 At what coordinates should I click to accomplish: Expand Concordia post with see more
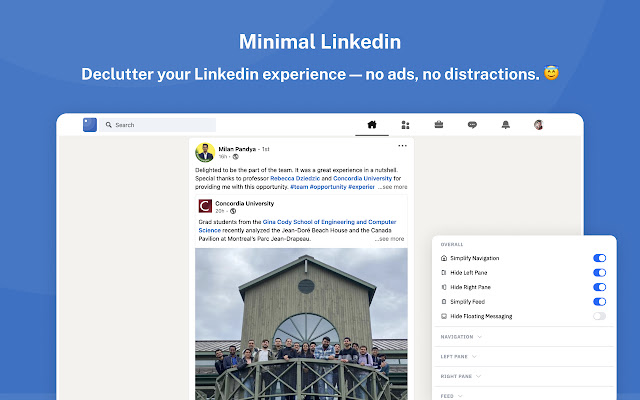point(389,239)
